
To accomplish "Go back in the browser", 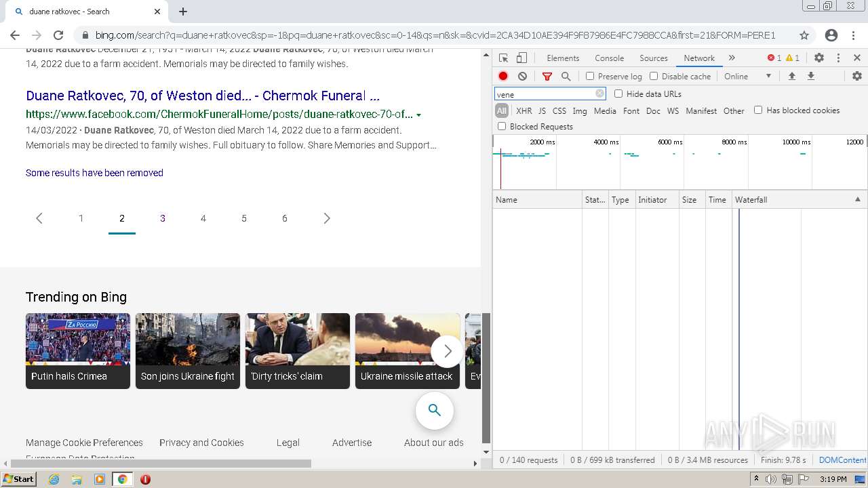I will 15,35.
